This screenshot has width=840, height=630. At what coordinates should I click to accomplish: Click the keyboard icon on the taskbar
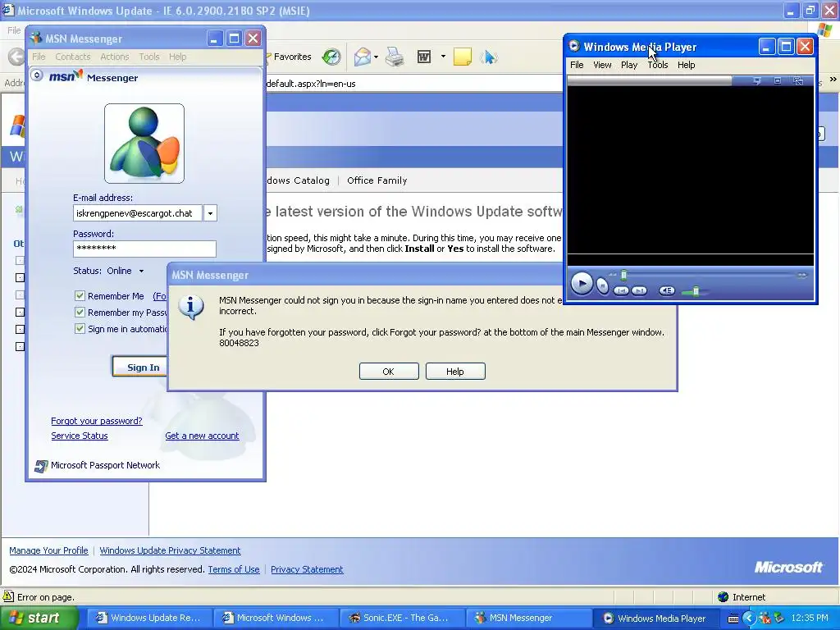[x=733, y=619]
